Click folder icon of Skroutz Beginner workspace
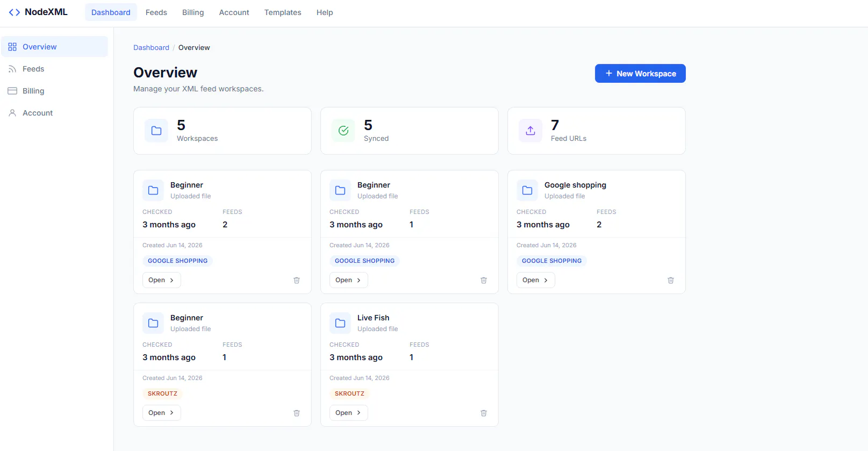868x451 pixels. click(153, 323)
